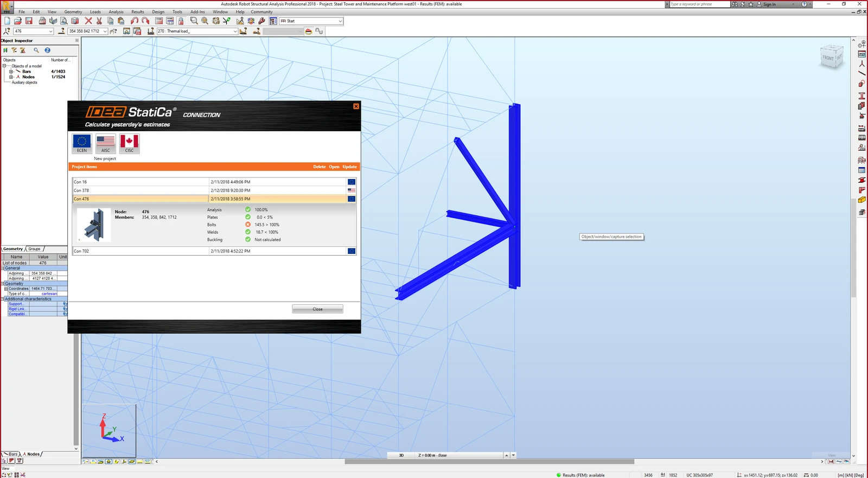Click Update in Project items bar

[x=350, y=167]
